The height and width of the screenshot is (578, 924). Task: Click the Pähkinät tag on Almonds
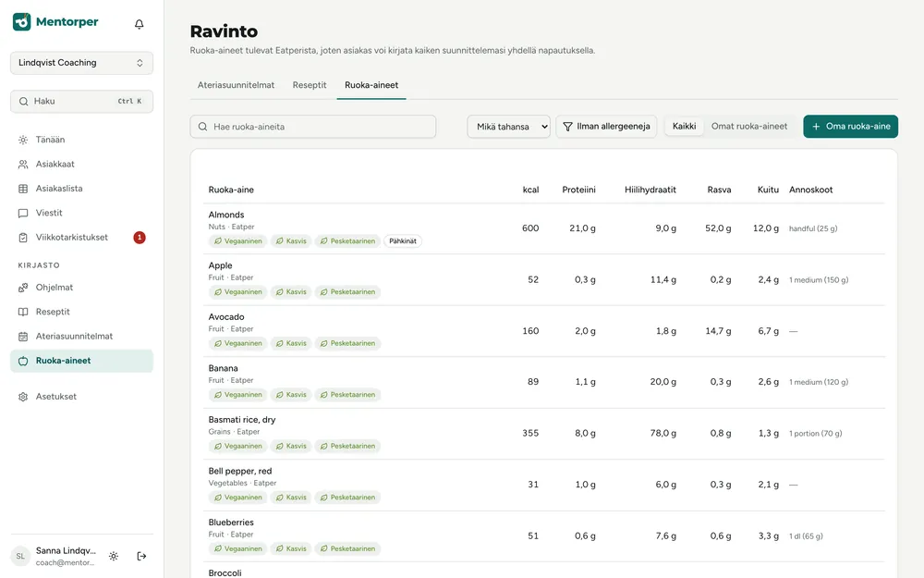pyautogui.click(x=403, y=241)
